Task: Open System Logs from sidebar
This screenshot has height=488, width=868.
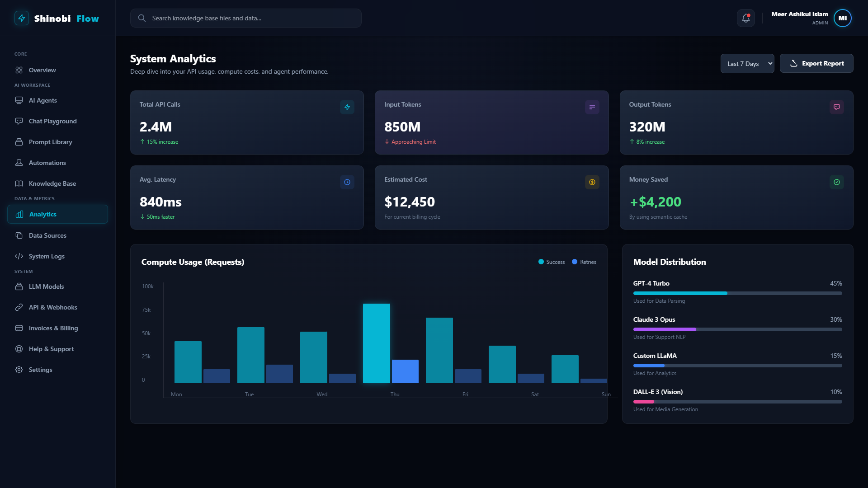Action: pyautogui.click(x=57, y=256)
